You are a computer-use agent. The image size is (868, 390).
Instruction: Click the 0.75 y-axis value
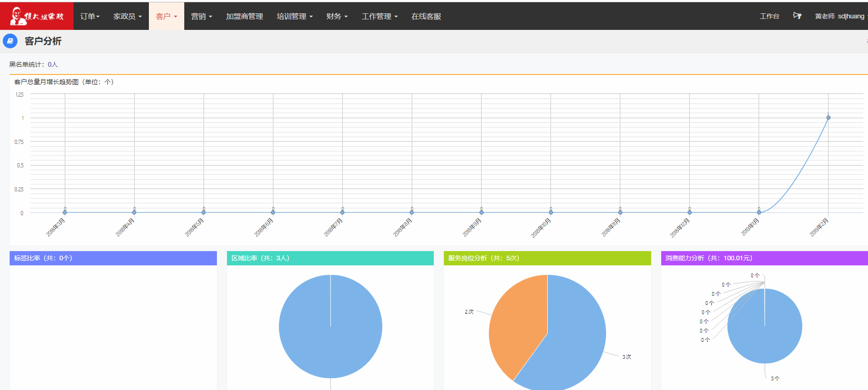[x=19, y=142]
